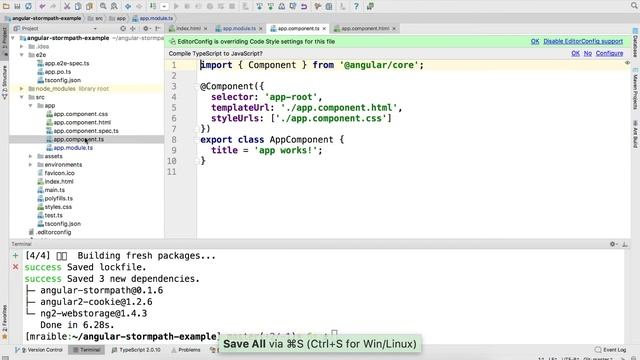640x360 pixels.
Task: Click the VCS Commit Changes icon
Action: click(x=271, y=7)
